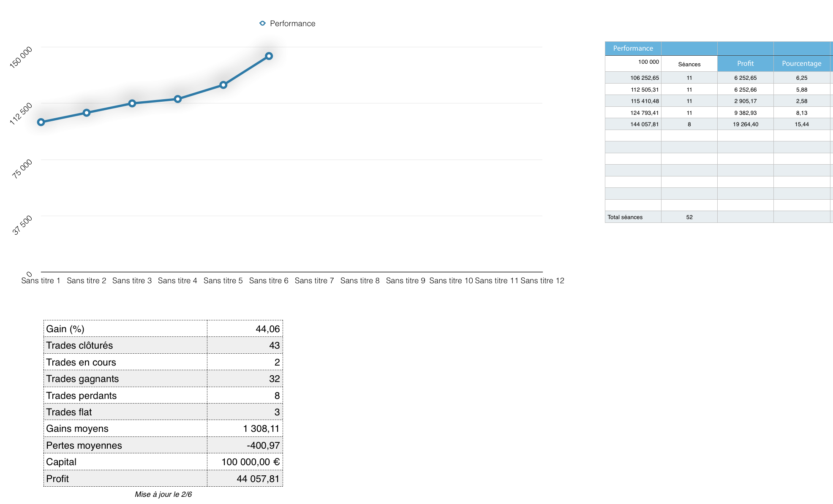Screen dimensions: 833x504
Task: Select the Trades gagnants row label
Action: pyautogui.click(x=82, y=379)
